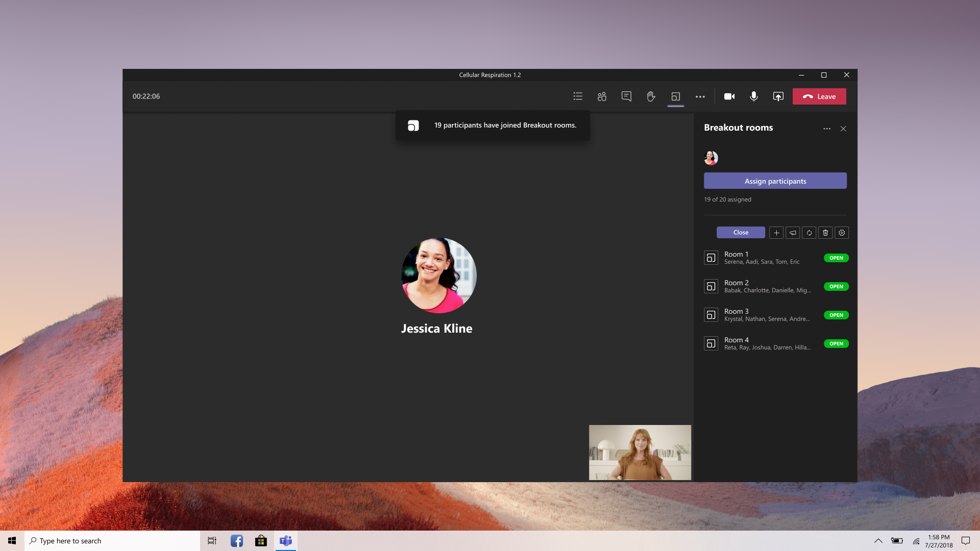This screenshot has width=980, height=551.
Task: Click the Assign participants button
Action: tap(775, 181)
